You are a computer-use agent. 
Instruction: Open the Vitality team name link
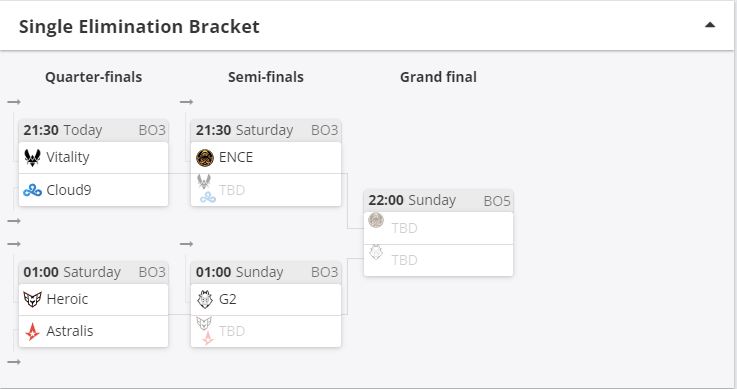pos(68,157)
